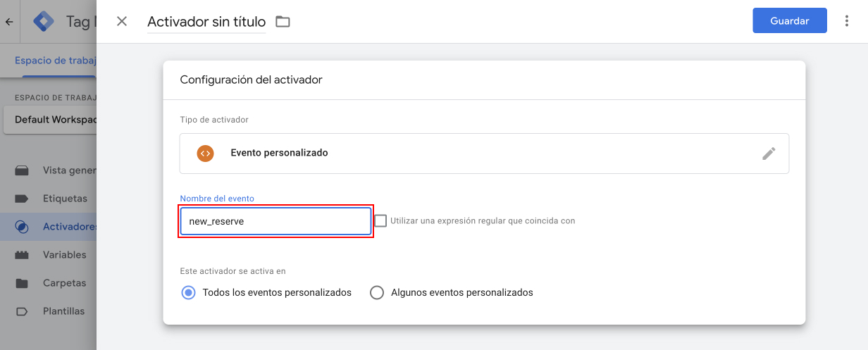This screenshot has height=350, width=868.
Task: Click the folder icon next to the trigger title
Action: [x=283, y=22]
